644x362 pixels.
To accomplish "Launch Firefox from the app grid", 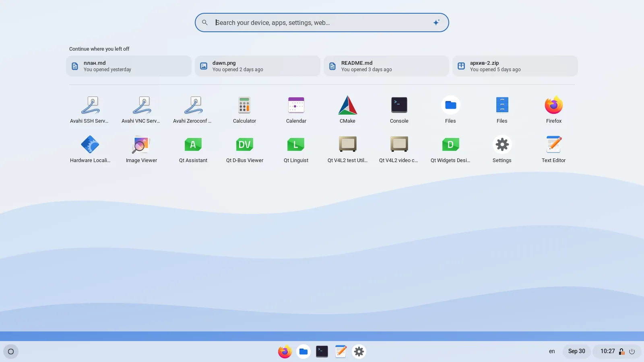I will pyautogui.click(x=554, y=110).
